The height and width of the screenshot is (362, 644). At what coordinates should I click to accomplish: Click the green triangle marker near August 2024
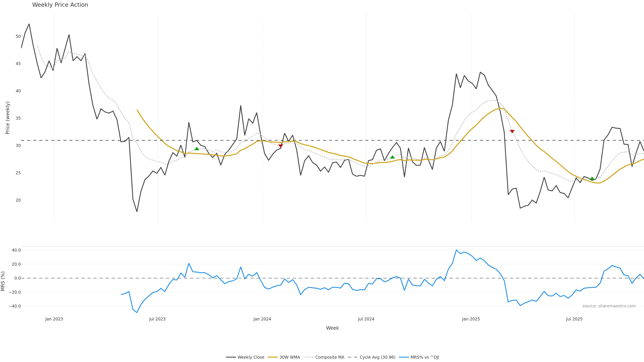tap(392, 157)
